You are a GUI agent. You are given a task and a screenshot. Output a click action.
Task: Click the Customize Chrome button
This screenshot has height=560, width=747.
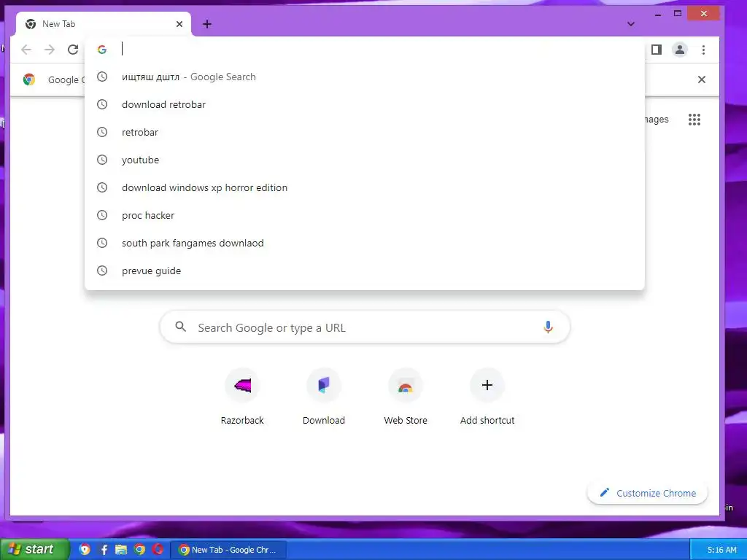pyautogui.click(x=648, y=493)
